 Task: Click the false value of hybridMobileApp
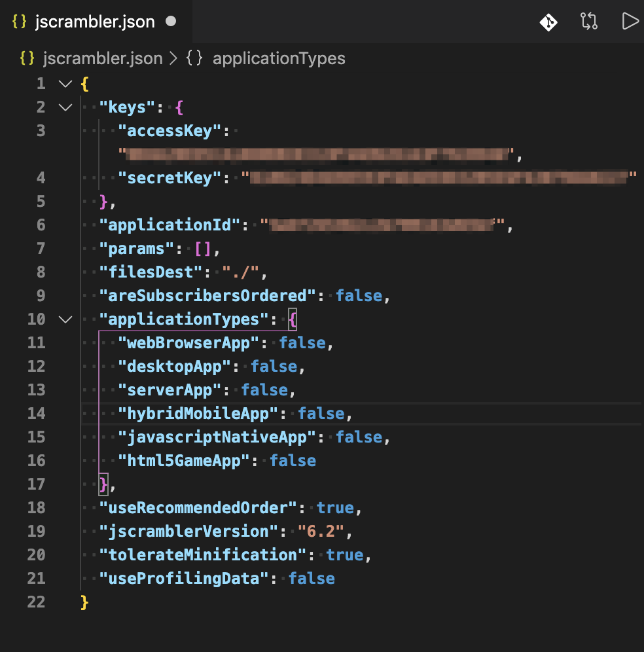tap(321, 414)
